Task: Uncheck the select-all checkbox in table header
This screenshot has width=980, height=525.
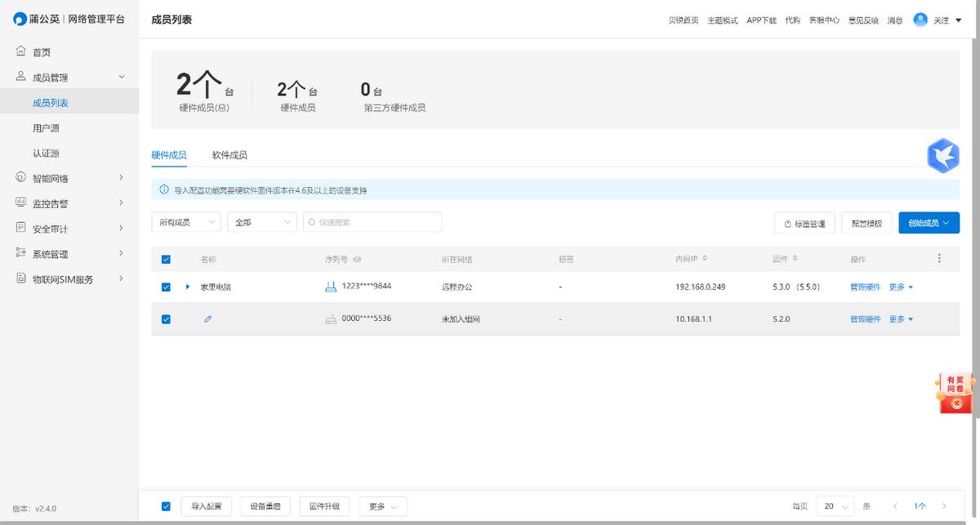Action: click(x=166, y=260)
